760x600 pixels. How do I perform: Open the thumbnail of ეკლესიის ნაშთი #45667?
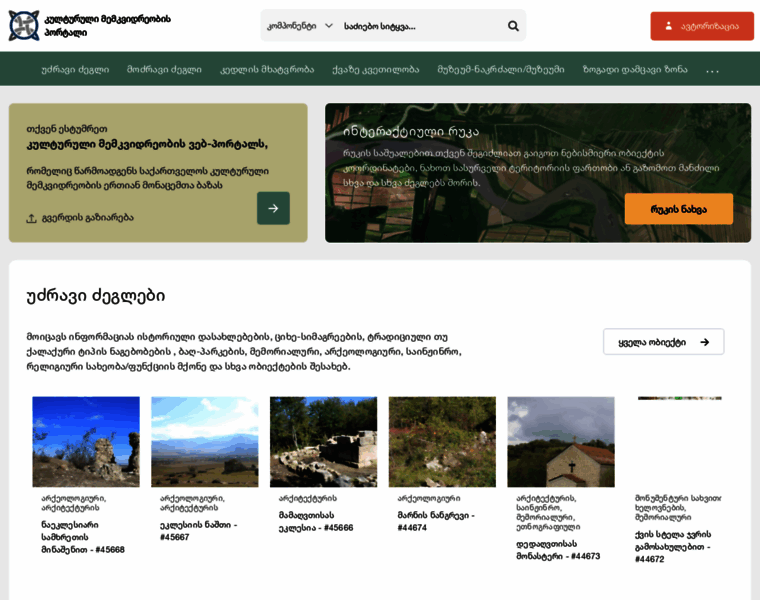(x=205, y=442)
